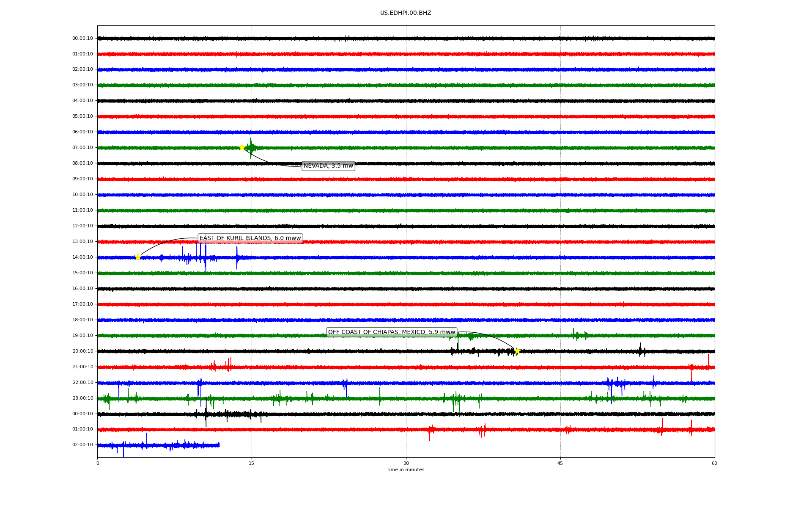Click the 13:00:10 trace time label

82,242
